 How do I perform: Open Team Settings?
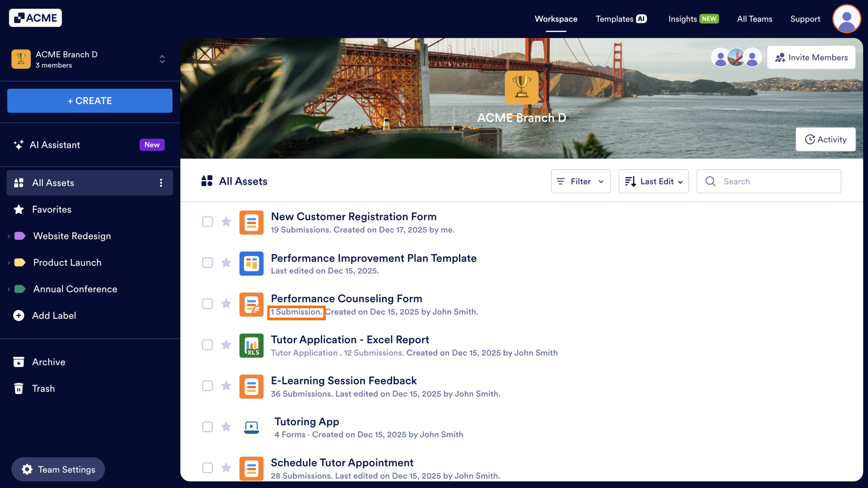click(58, 469)
